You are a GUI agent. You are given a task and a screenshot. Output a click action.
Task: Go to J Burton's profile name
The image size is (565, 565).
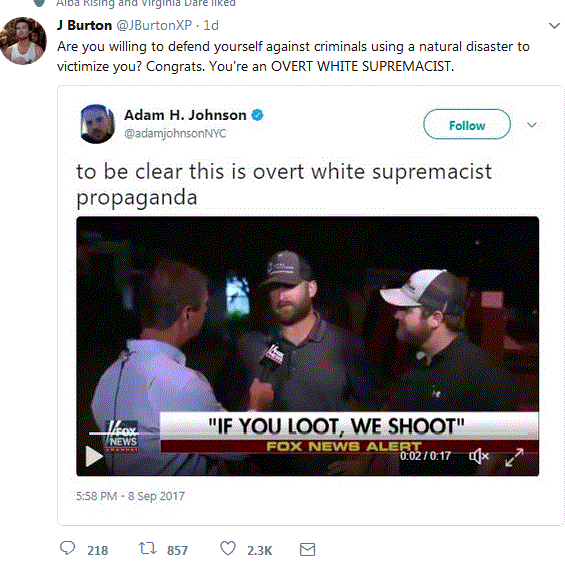click(84, 25)
